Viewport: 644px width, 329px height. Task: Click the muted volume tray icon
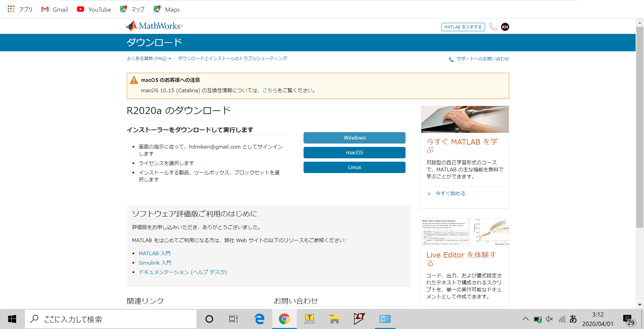click(x=550, y=319)
